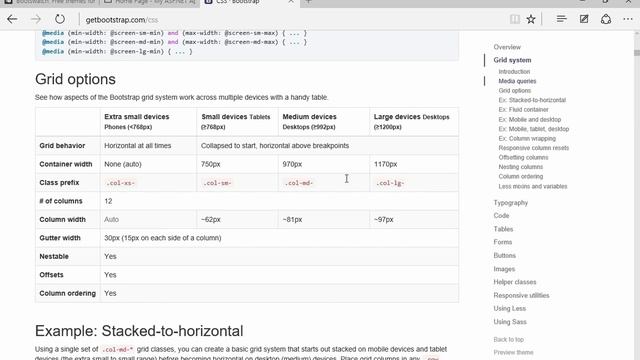The width and height of the screenshot is (640, 360).
Task: Make a Web Note with pen icon
Action: 584,19
